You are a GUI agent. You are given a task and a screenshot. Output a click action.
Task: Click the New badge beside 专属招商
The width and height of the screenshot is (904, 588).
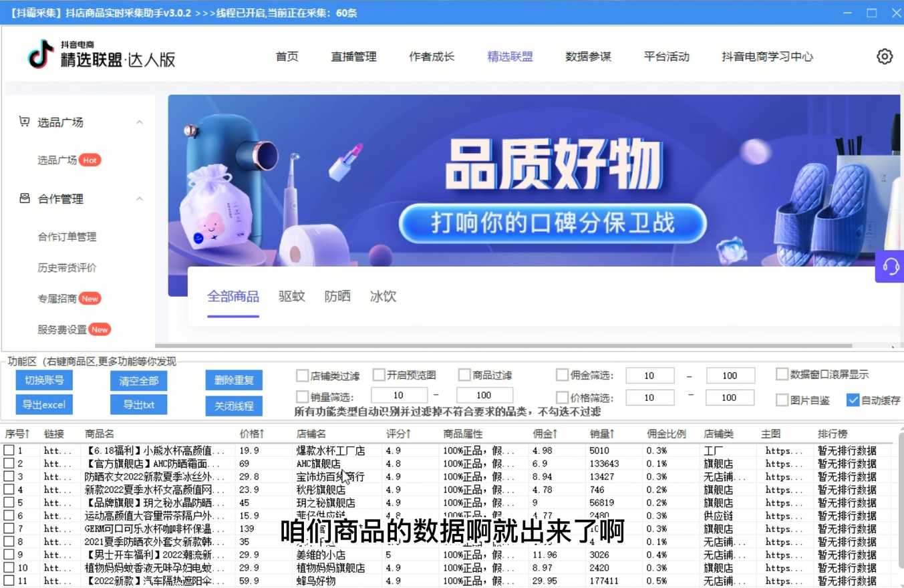point(90,299)
